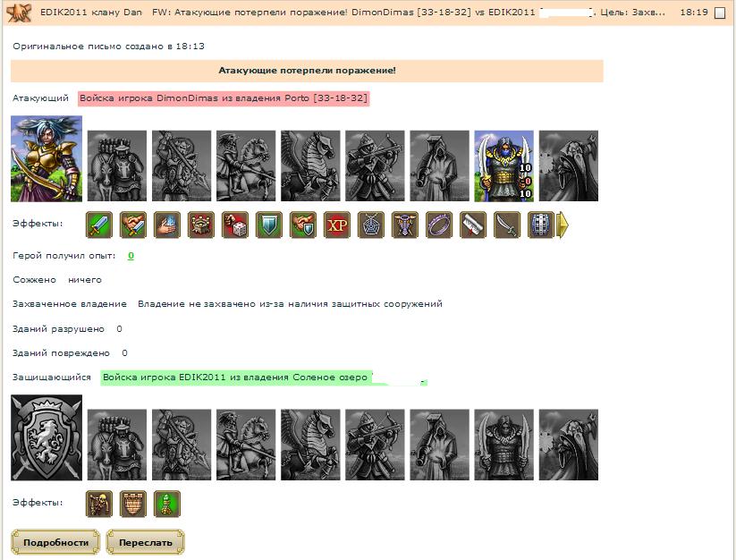
Task: Click the XP effect icon
Action: [337, 225]
